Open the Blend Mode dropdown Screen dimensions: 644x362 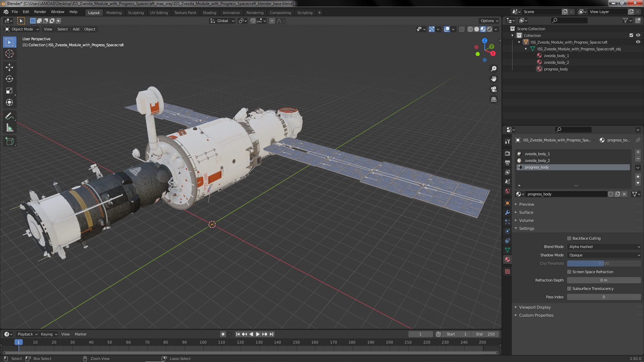604,247
